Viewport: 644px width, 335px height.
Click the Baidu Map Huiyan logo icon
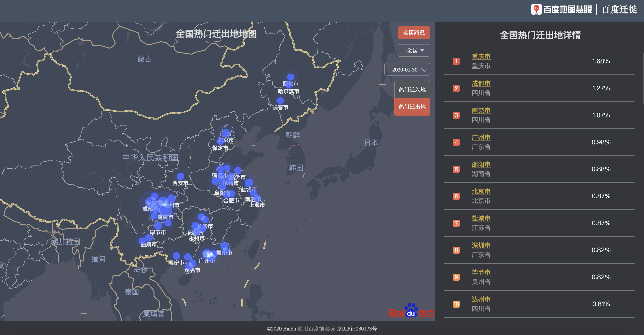coord(536,9)
